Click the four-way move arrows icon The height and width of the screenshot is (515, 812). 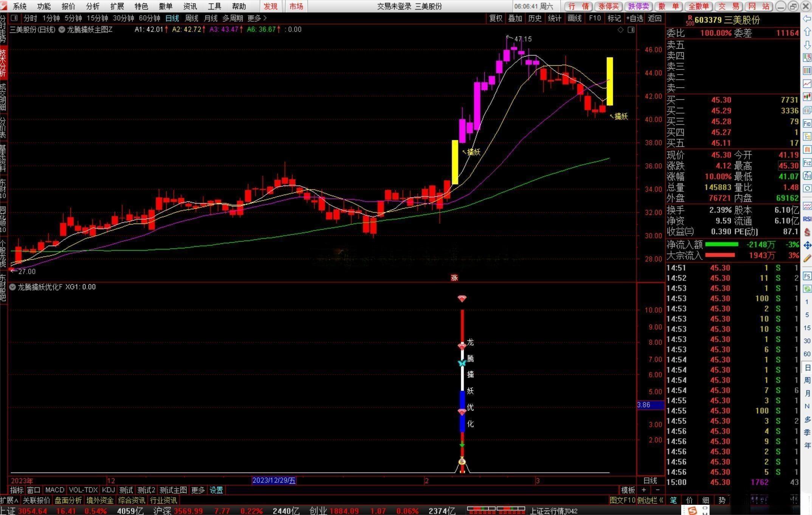807,245
